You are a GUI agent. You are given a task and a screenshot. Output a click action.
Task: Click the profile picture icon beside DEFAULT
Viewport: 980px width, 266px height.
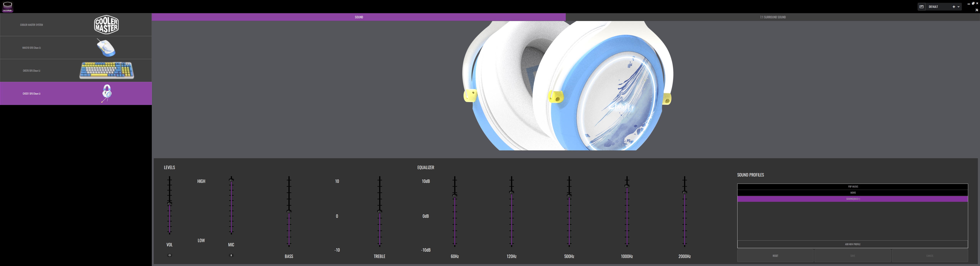921,7
